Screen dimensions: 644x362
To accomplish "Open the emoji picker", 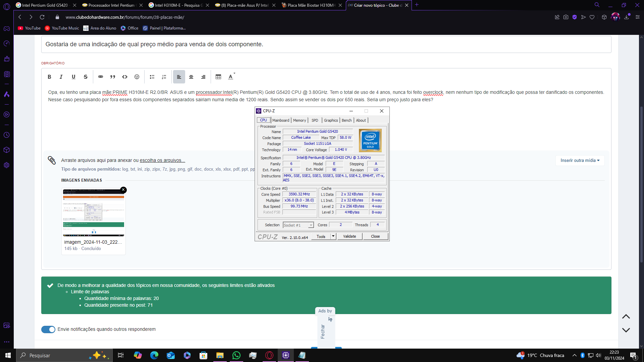I will click(x=137, y=77).
